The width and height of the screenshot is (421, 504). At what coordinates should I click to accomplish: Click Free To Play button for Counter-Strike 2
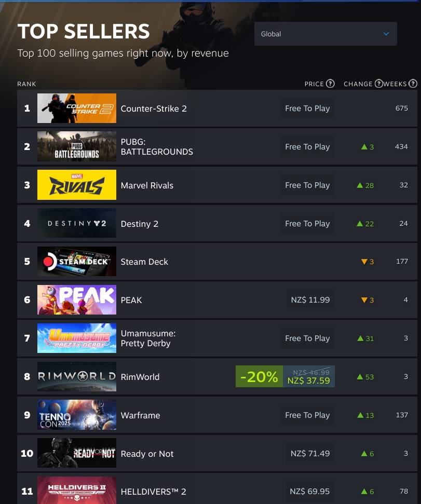tap(307, 108)
